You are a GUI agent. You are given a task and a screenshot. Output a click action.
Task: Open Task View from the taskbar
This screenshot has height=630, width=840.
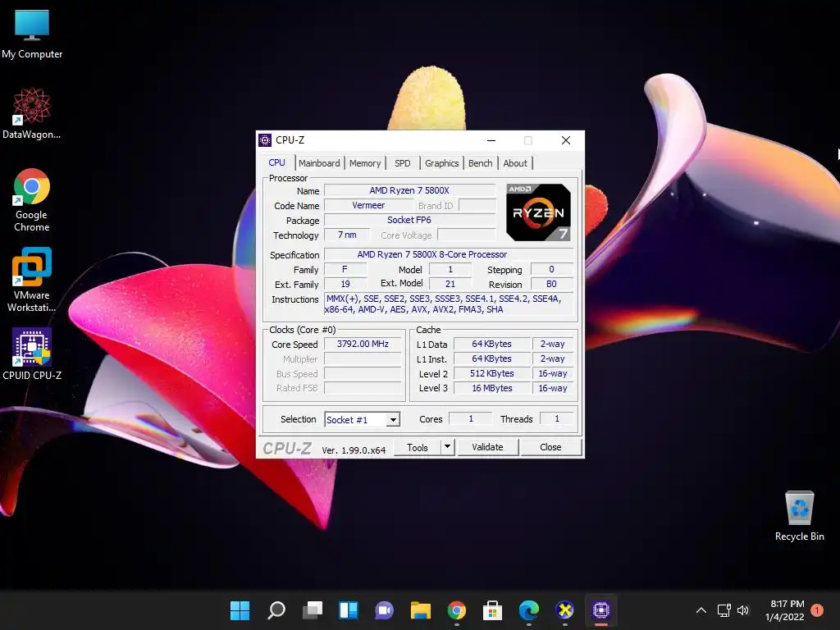point(312,610)
